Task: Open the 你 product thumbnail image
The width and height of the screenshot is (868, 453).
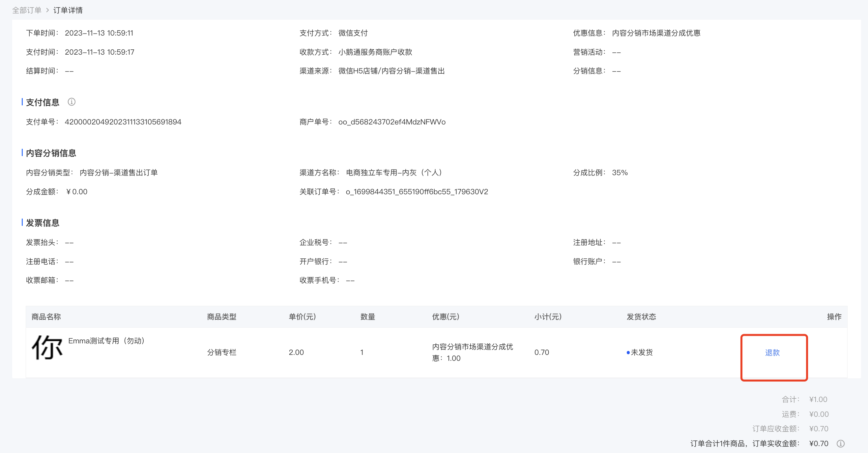Action: click(47, 348)
